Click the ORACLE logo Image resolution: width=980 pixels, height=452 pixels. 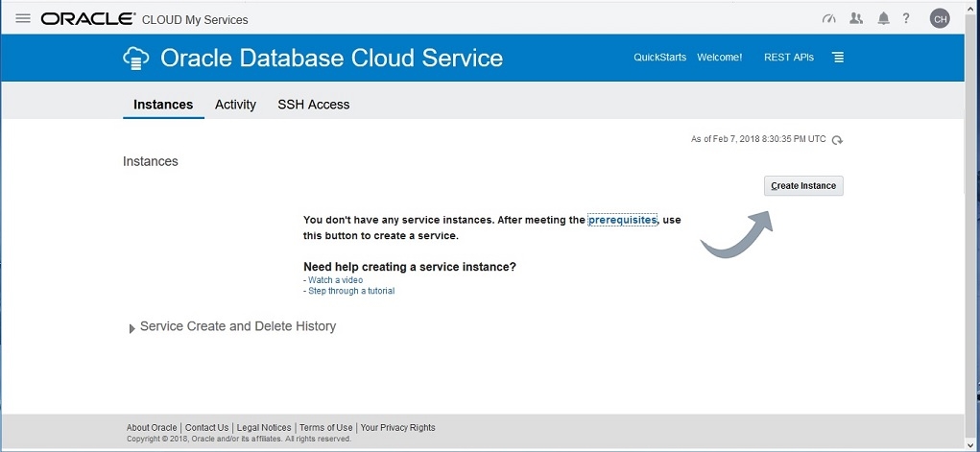coord(88,19)
